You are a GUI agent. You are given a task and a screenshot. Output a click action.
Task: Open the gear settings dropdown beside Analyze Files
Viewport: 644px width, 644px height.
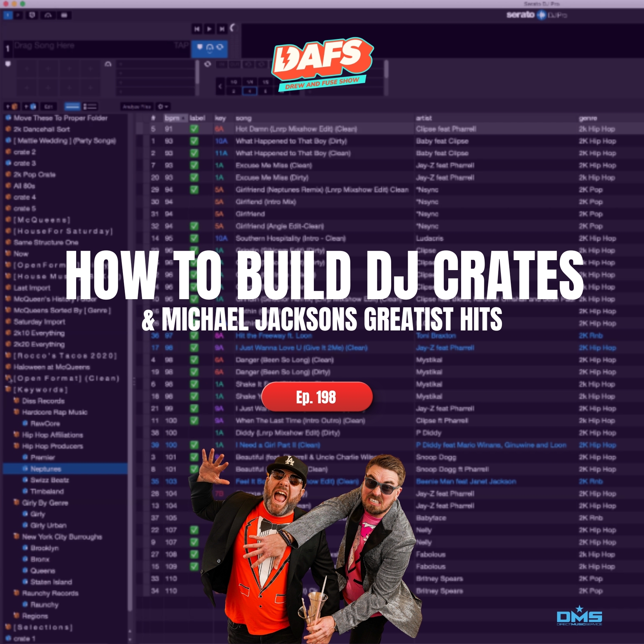click(x=163, y=107)
